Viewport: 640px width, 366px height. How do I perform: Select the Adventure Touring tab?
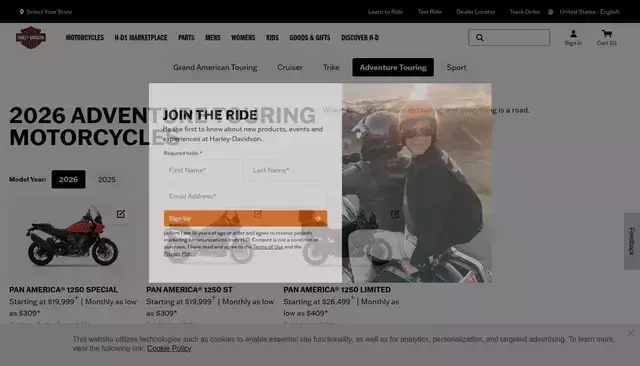click(x=393, y=67)
